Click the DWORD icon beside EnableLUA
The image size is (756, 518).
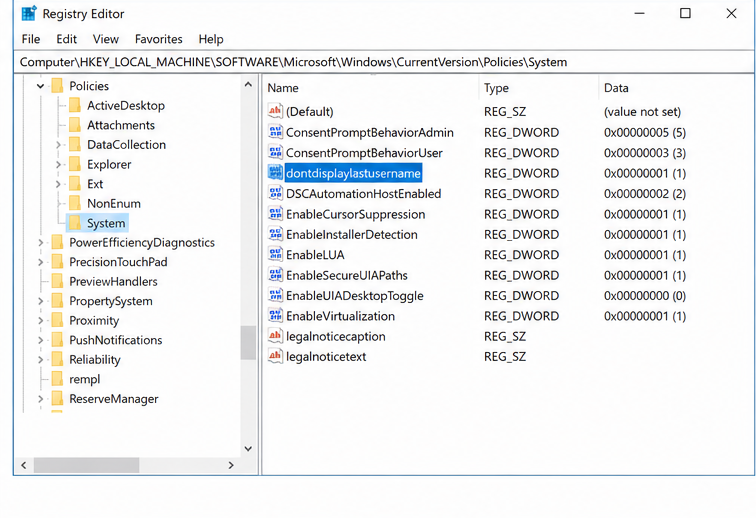[275, 254]
